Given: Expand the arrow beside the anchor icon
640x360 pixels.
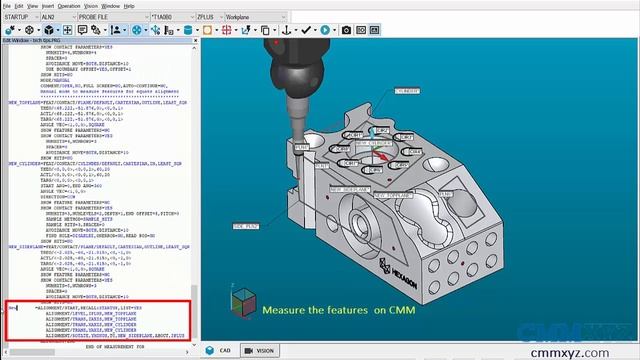Looking at the screenshot, I should pyautogui.click(x=296, y=30).
